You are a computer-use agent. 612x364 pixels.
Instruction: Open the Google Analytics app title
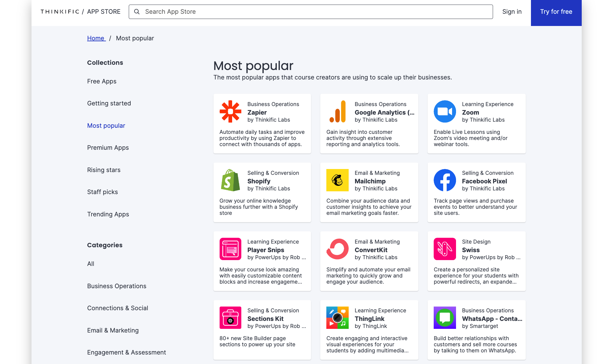click(384, 112)
